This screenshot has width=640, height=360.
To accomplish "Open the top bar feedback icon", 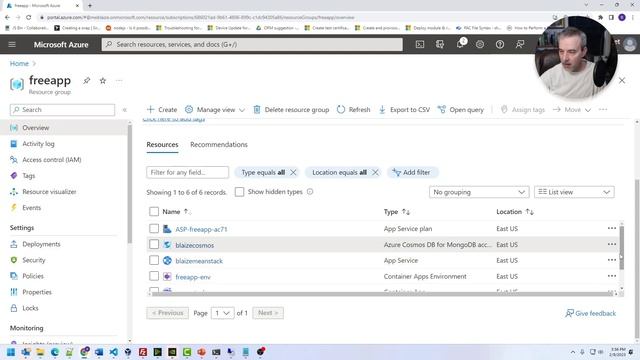I will [520, 44].
